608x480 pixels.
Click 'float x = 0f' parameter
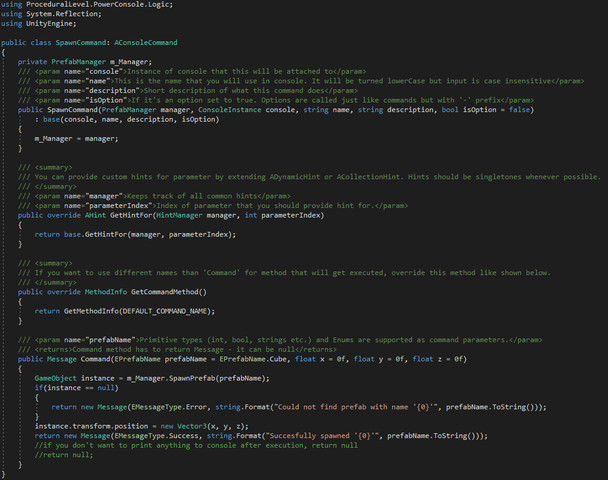click(x=320, y=359)
